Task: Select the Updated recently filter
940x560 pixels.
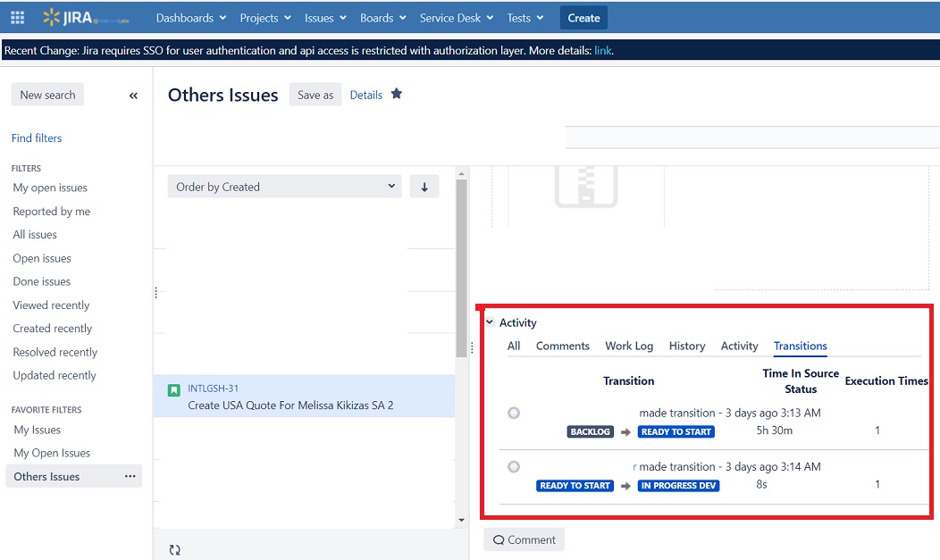Action: (x=55, y=375)
